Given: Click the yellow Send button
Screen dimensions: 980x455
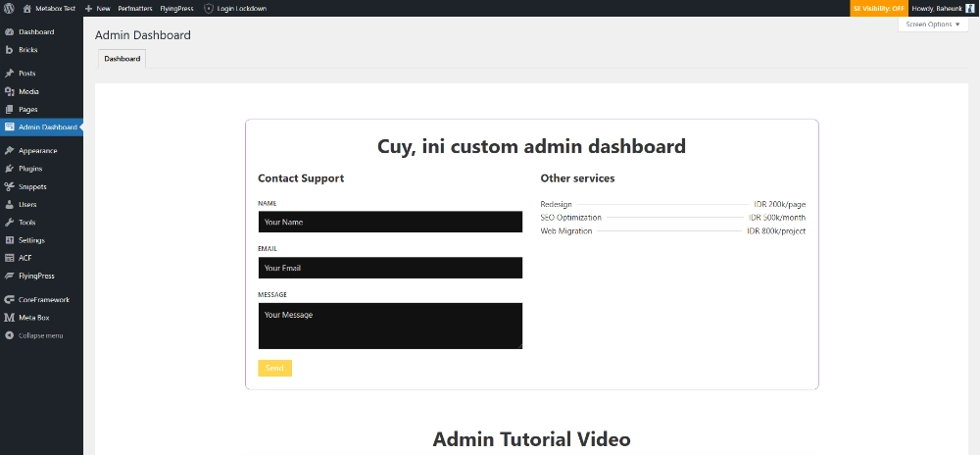Looking at the screenshot, I should (275, 368).
